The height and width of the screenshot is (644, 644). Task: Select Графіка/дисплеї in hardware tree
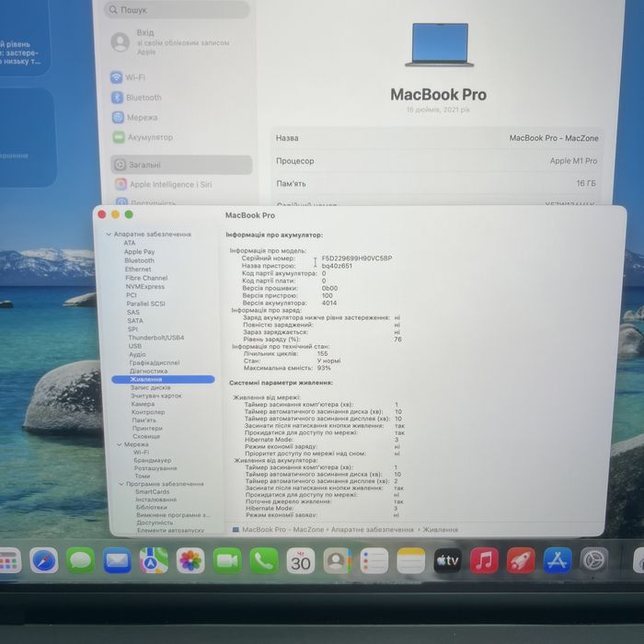coord(155,362)
